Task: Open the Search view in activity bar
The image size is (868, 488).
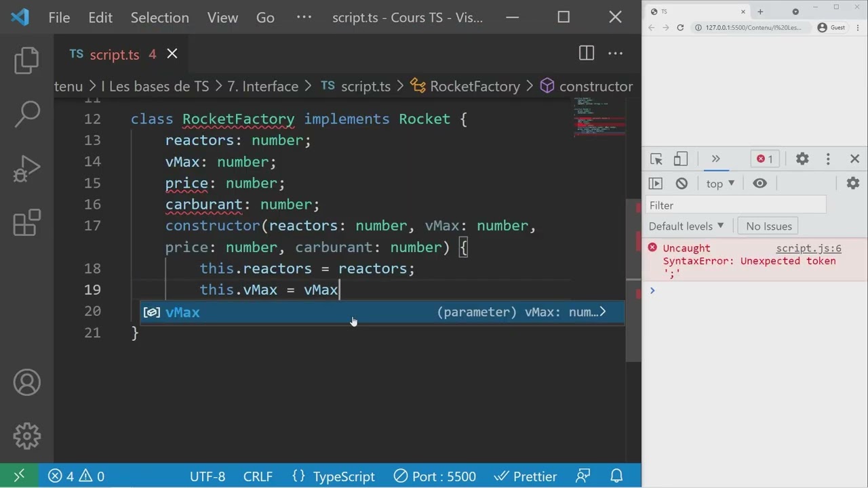Action: (x=26, y=115)
